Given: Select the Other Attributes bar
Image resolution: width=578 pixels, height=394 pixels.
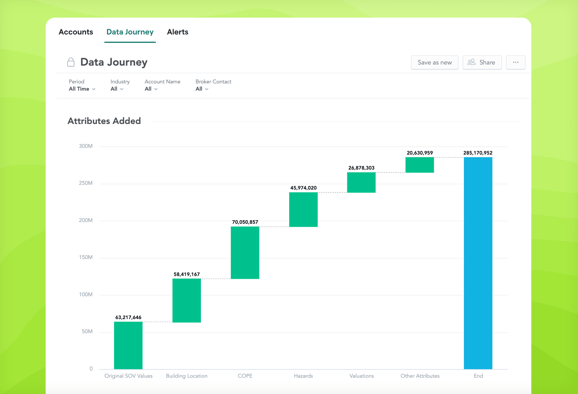Looking at the screenshot, I should (419, 165).
